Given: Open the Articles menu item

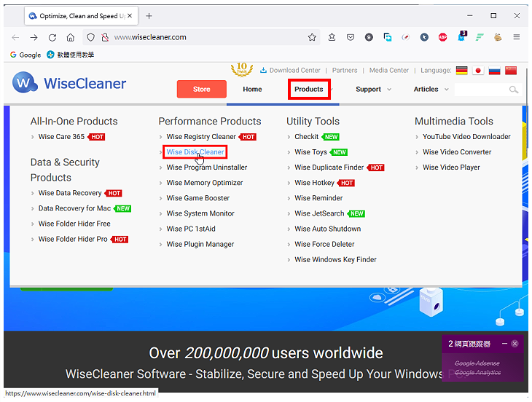Looking at the screenshot, I should tap(426, 89).
